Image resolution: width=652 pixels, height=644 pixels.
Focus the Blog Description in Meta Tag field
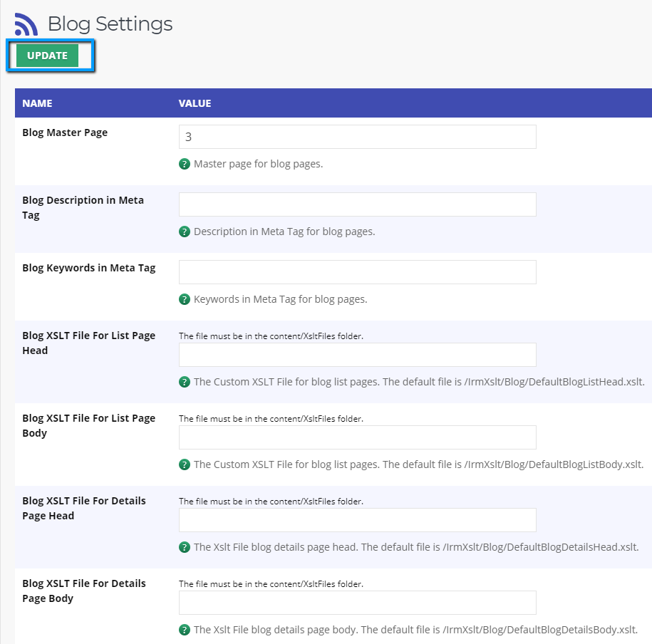[x=357, y=204]
